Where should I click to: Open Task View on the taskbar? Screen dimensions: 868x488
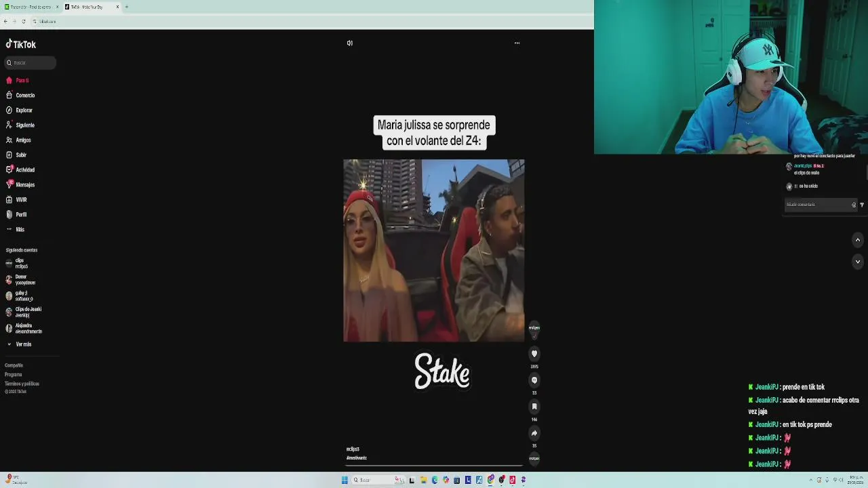click(x=412, y=480)
